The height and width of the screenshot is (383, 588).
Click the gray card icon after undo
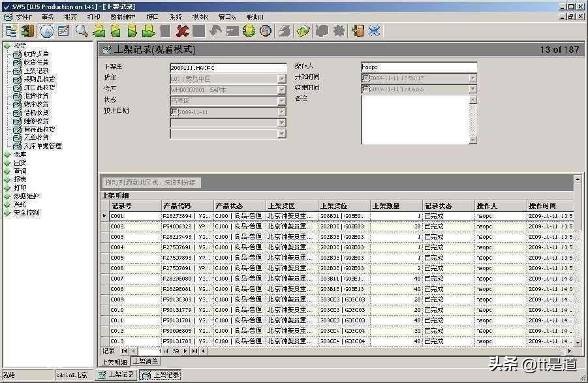[232, 31]
